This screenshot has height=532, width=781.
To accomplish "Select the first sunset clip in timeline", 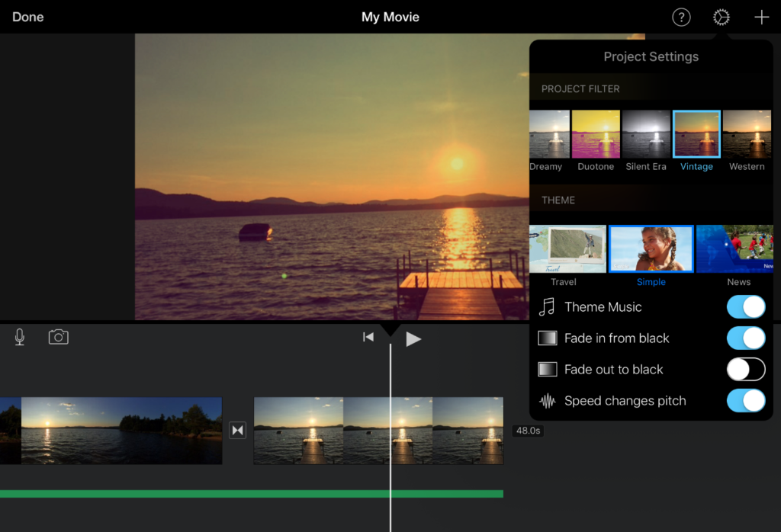I will tap(111, 431).
